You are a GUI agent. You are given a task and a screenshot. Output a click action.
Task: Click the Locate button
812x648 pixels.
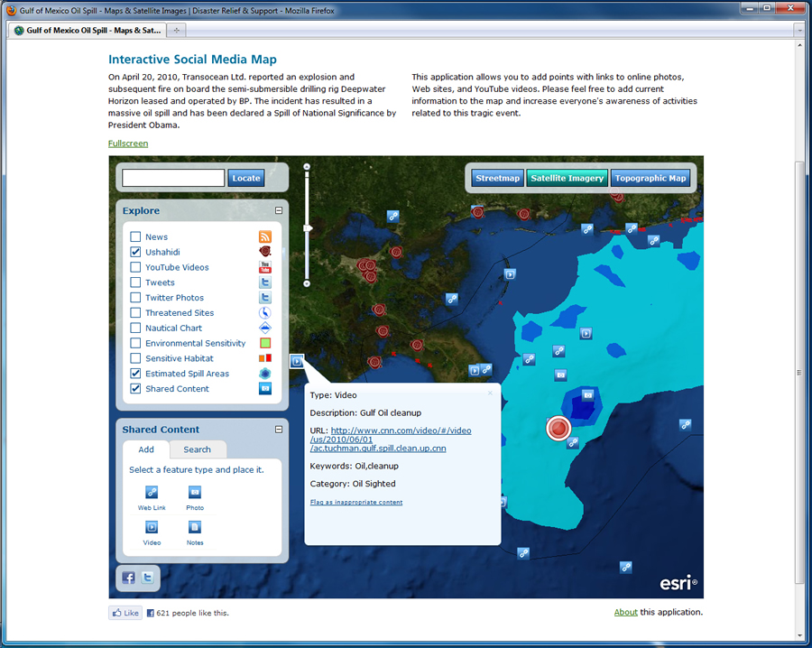tap(246, 178)
